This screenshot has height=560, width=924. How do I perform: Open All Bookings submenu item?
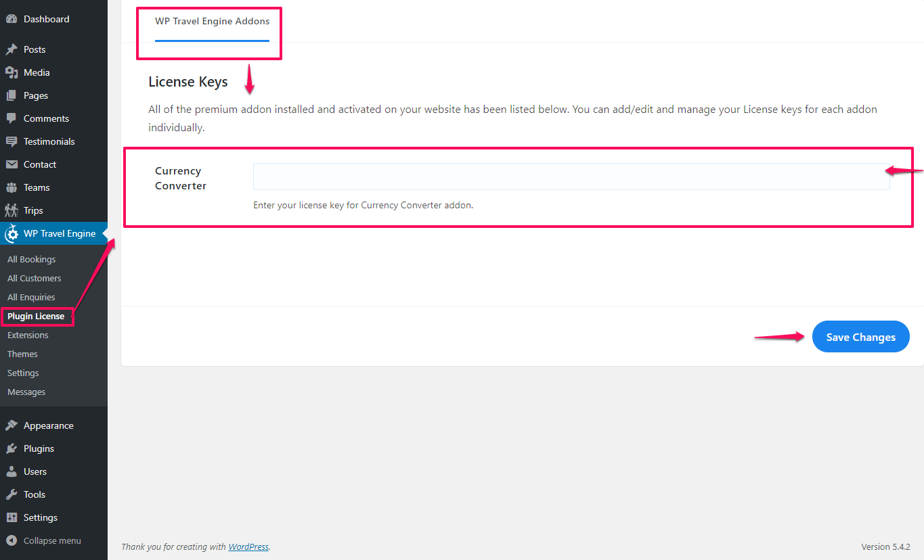(x=32, y=259)
